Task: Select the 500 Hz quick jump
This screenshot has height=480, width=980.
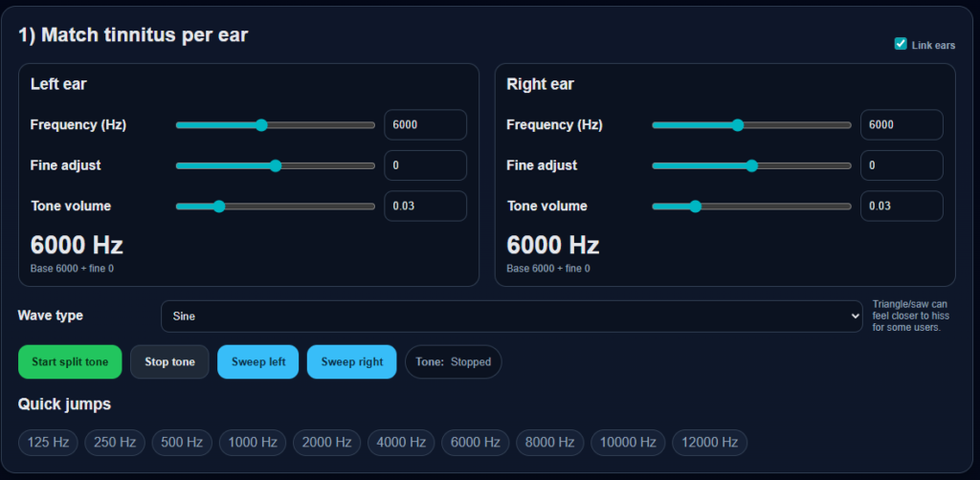Action: coord(182,442)
